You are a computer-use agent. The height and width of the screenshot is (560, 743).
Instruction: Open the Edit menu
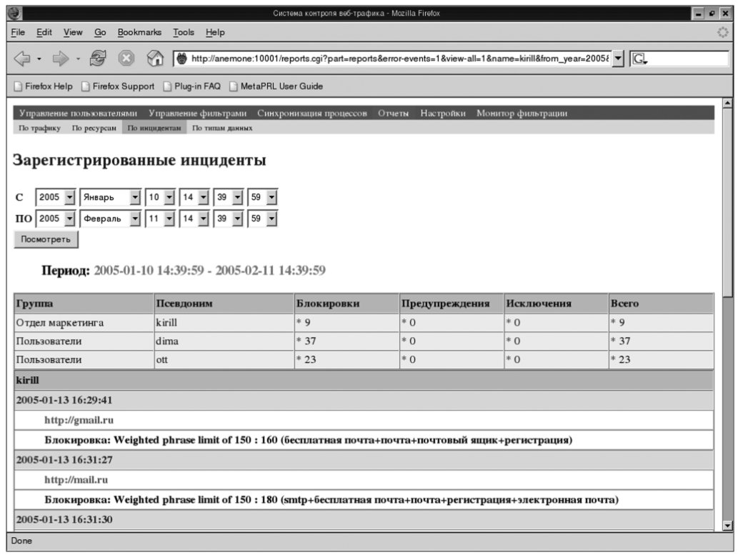[44, 32]
